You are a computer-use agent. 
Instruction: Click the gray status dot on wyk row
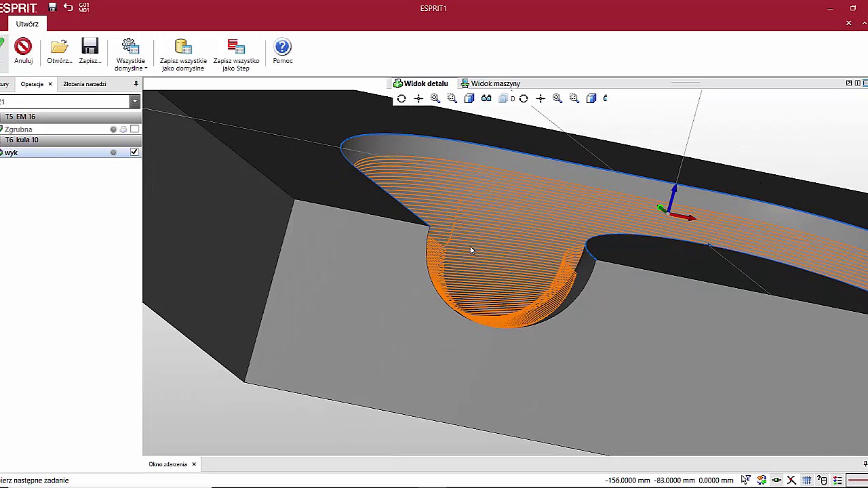(x=113, y=152)
